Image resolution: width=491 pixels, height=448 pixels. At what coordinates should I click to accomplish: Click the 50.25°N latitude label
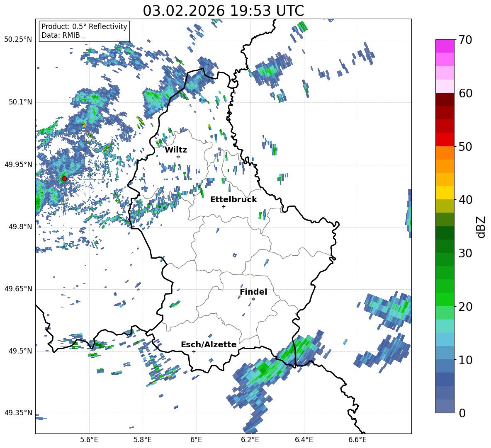coord(18,40)
